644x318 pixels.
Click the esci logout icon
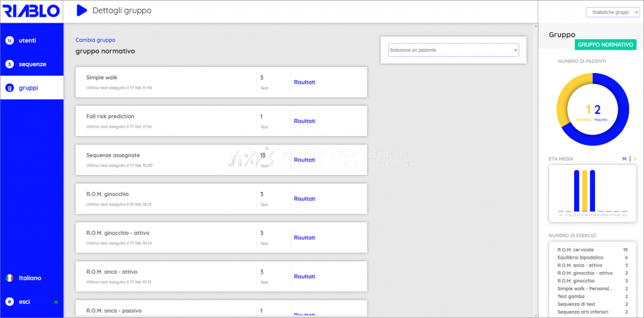pyautogui.click(x=9, y=302)
